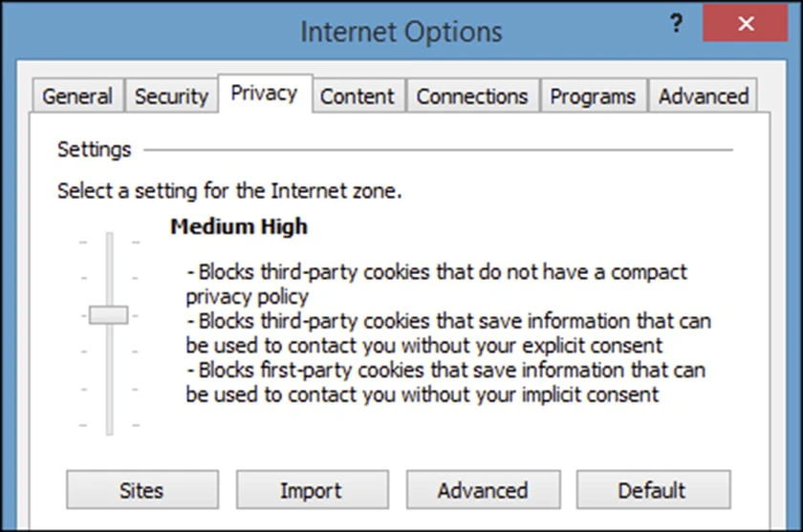Click the Internet Options title bar
The image size is (803, 532).
pos(401,32)
